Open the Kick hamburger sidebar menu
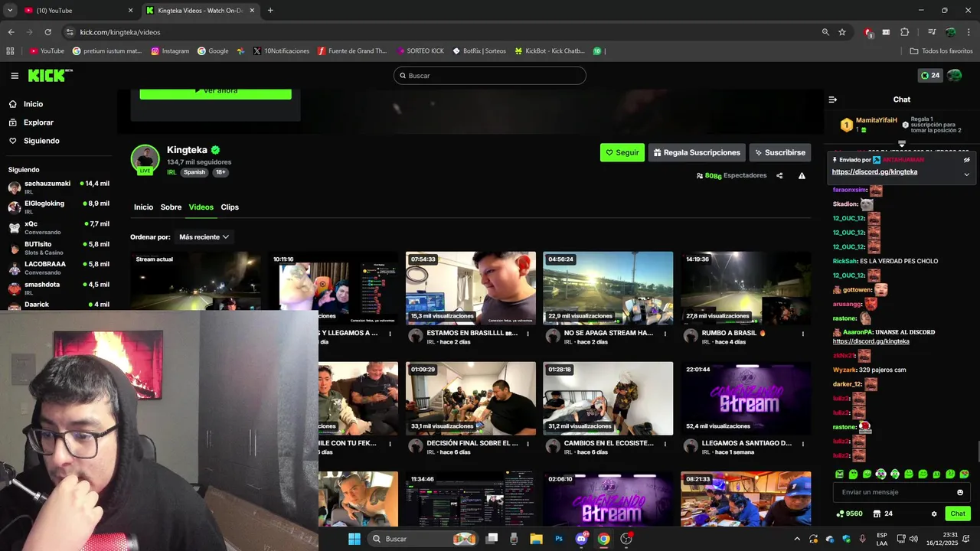 (x=15, y=76)
